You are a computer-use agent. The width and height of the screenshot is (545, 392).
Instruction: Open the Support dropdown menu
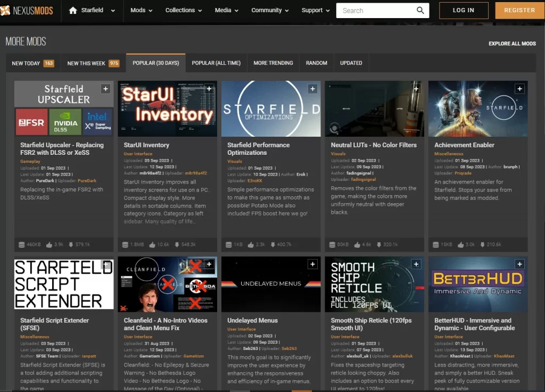(x=316, y=11)
